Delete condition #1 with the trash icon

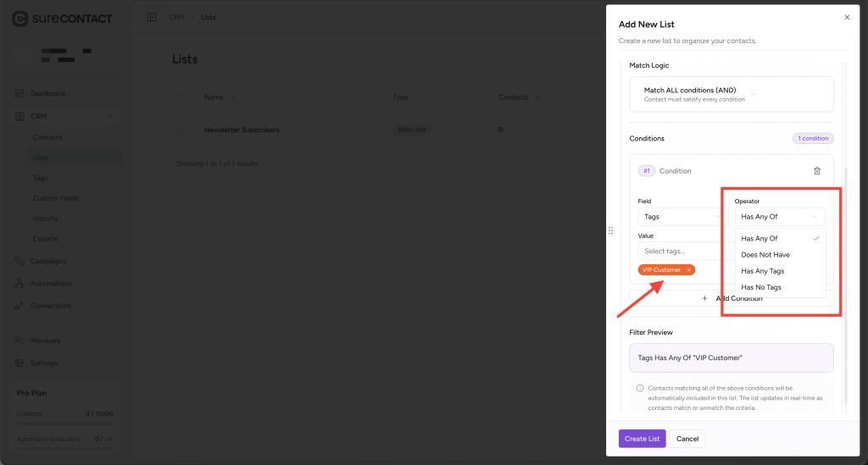[817, 171]
